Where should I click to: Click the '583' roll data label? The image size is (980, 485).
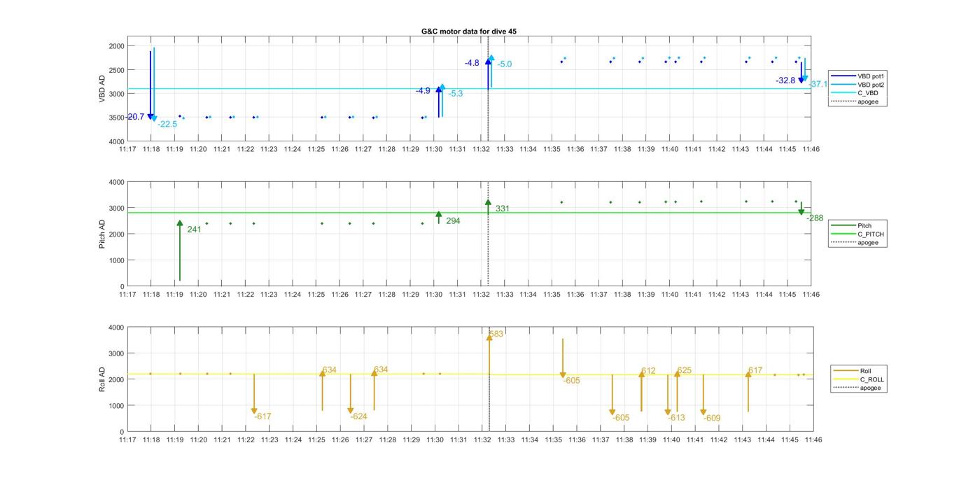pos(496,334)
